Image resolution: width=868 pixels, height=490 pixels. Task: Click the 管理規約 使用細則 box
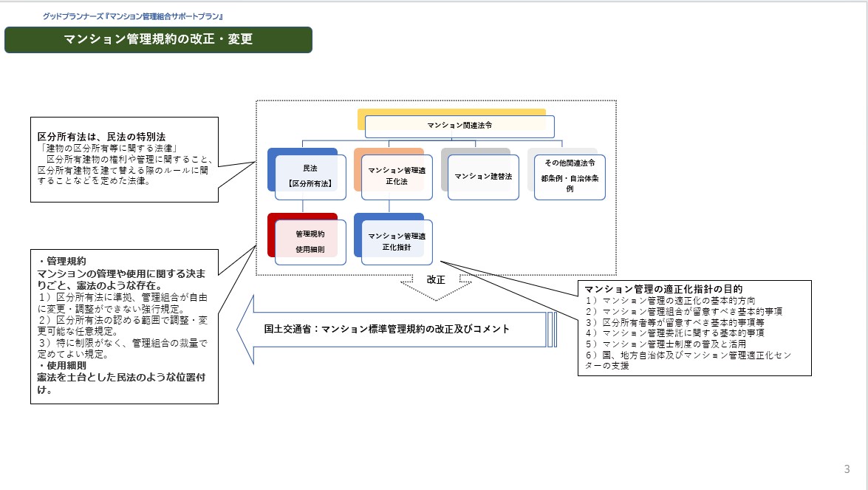pos(310,242)
